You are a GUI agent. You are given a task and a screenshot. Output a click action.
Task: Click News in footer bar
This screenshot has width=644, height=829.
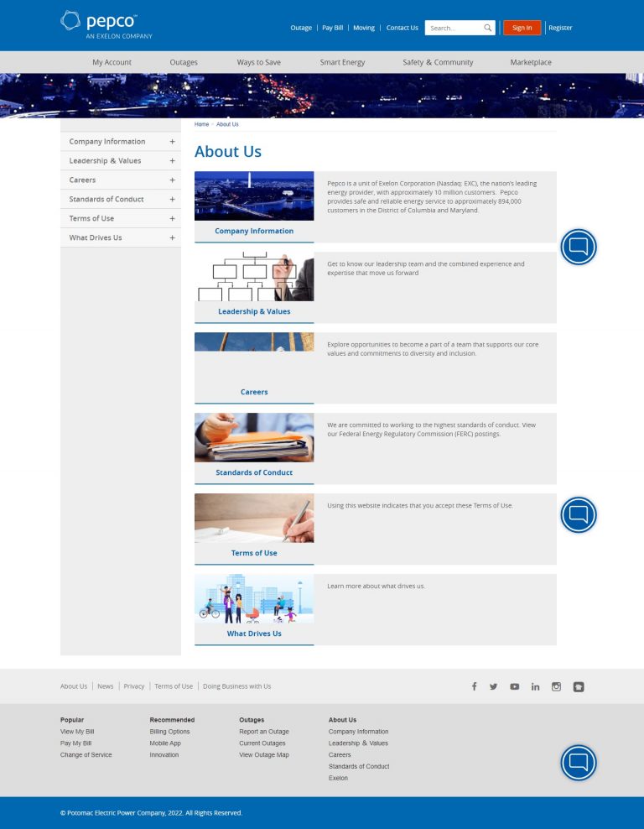tap(105, 686)
